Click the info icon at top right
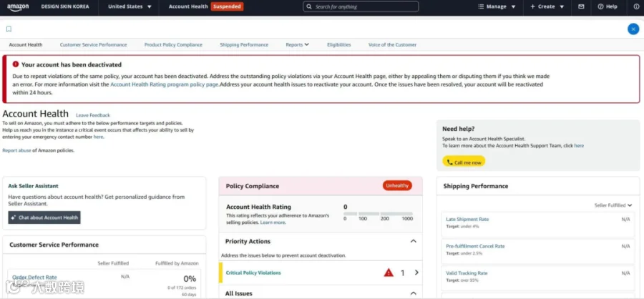644x299 pixels. point(636,6)
